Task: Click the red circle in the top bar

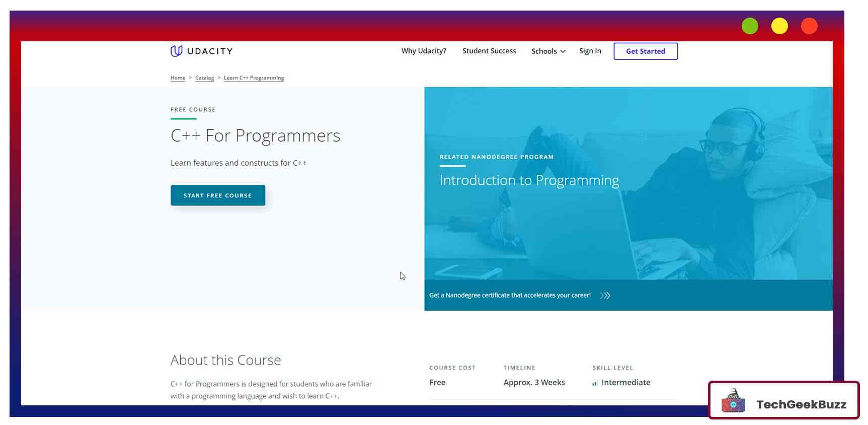Action: [x=809, y=26]
